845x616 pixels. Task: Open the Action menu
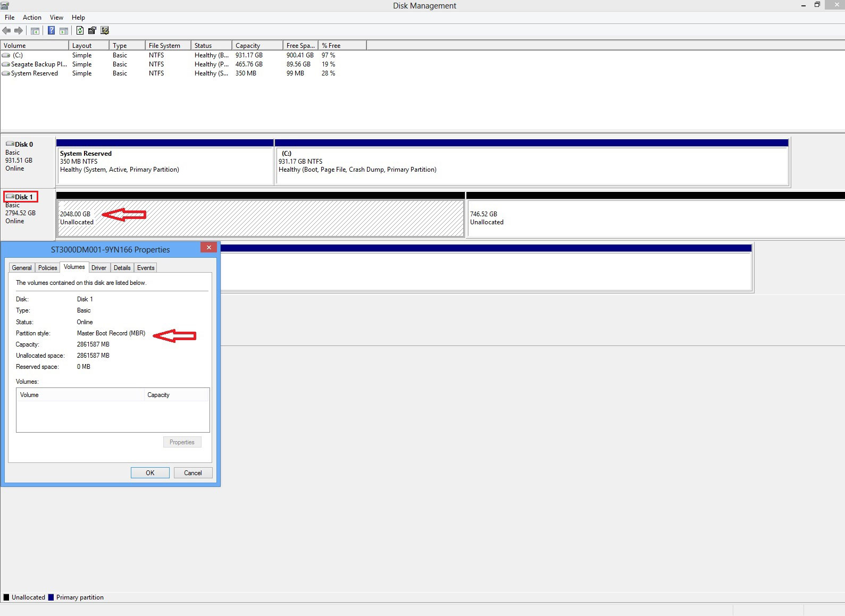32,18
